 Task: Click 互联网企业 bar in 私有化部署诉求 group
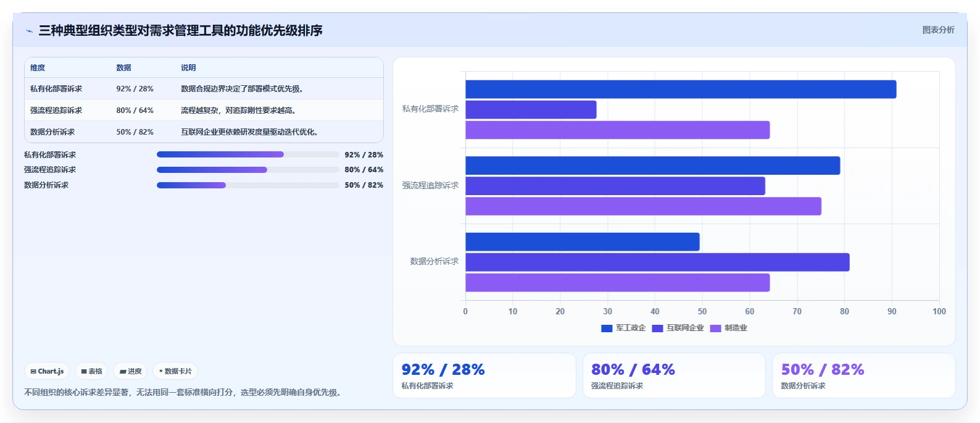[531, 110]
